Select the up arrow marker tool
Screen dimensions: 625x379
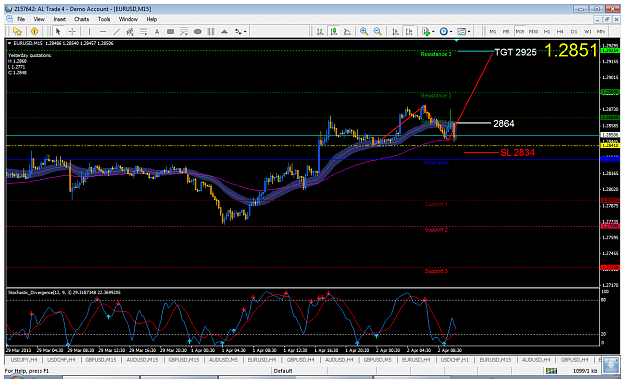(224, 31)
